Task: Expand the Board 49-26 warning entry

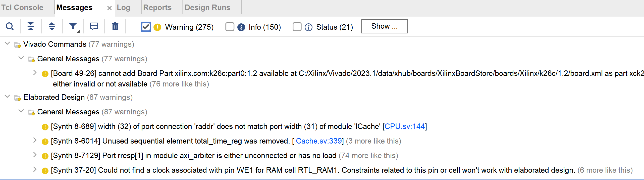Action: point(35,73)
